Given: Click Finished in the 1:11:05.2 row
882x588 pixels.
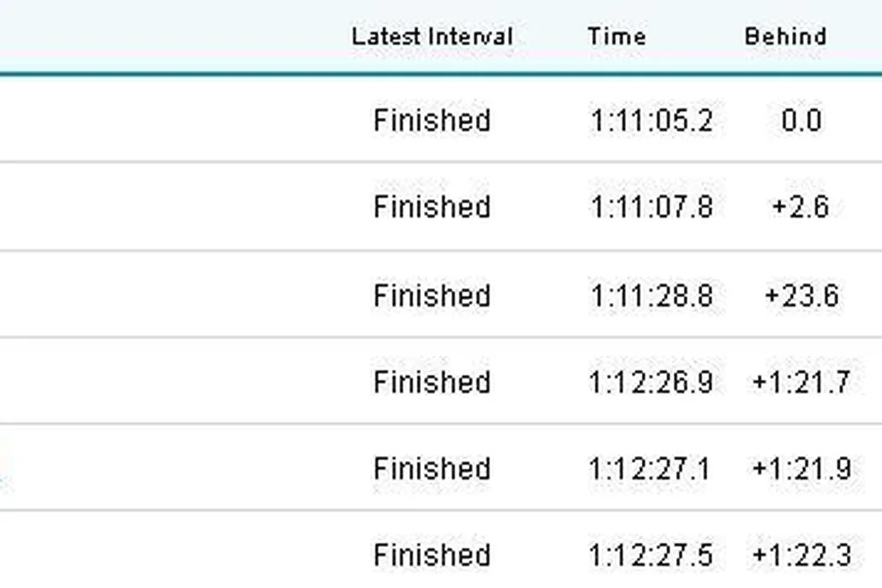Looking at the screenshot, I should (432, 121).
